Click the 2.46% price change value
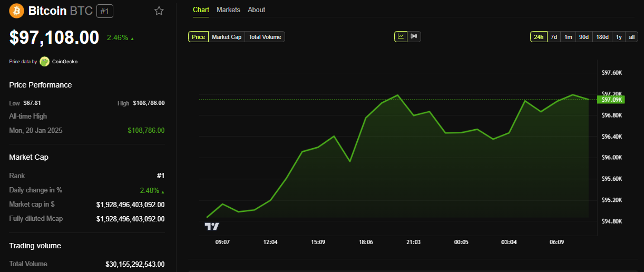The width and height of the screenshot is (644, 272). click(x=117, y=38)
